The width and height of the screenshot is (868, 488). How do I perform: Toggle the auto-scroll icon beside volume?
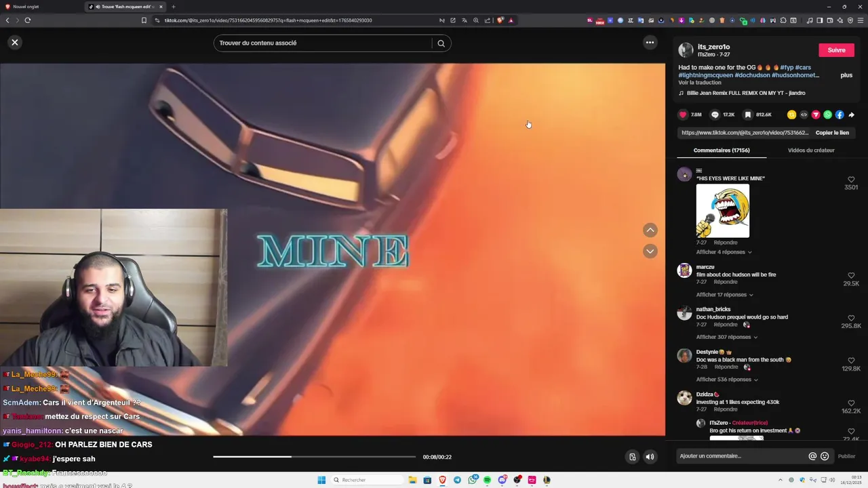632,457
